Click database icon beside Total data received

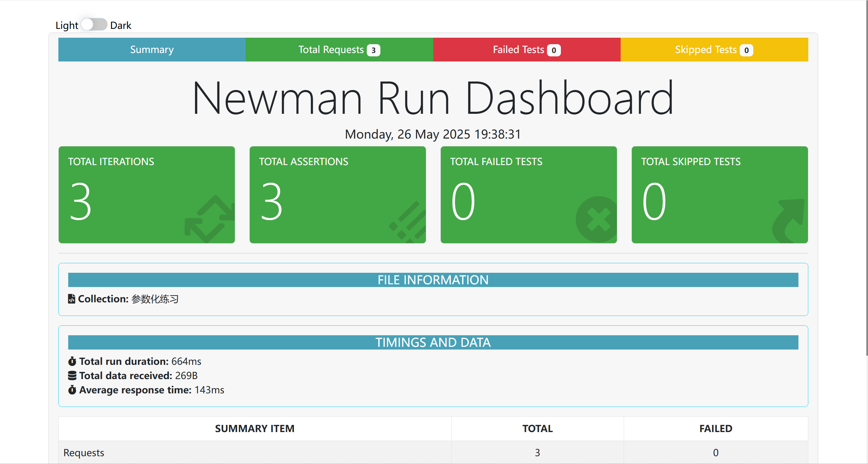pos(72,375)
